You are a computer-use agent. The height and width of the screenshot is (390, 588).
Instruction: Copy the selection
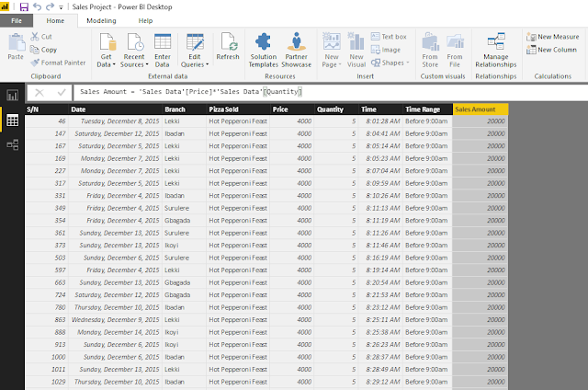(43, 50)
